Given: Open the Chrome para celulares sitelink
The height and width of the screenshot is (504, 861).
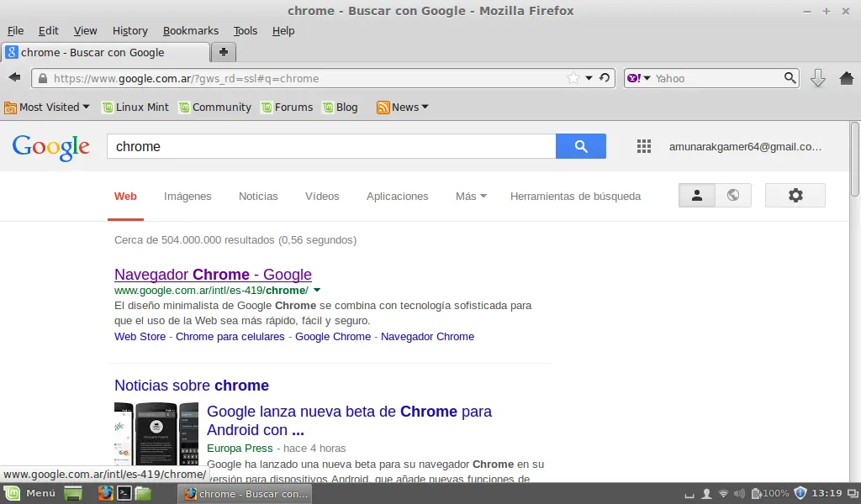Looking at the screenshot, I should click(x=230, y=336).
